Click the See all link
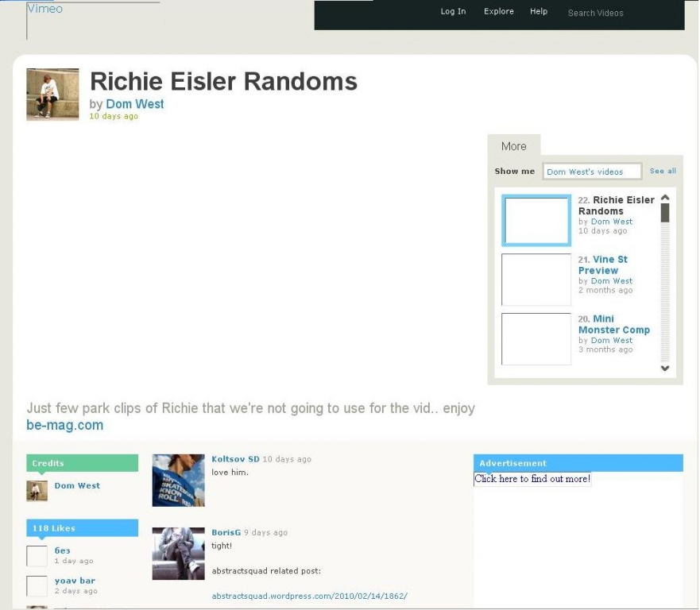 pos(663,171)
